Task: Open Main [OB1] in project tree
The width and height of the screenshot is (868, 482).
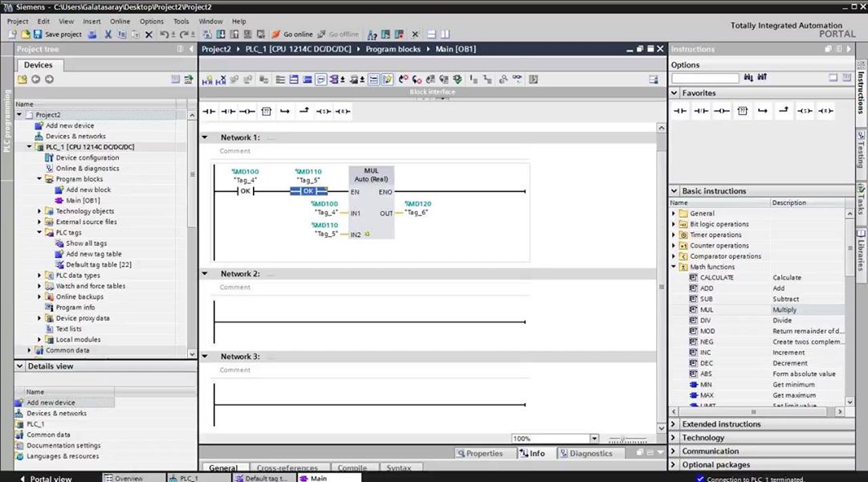Action: [83, 201]
